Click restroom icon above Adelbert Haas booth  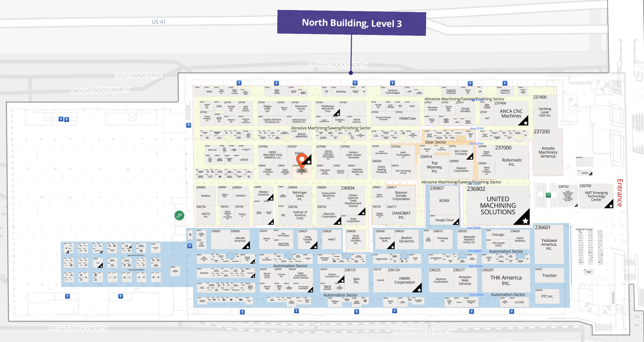tap(505, 83)
